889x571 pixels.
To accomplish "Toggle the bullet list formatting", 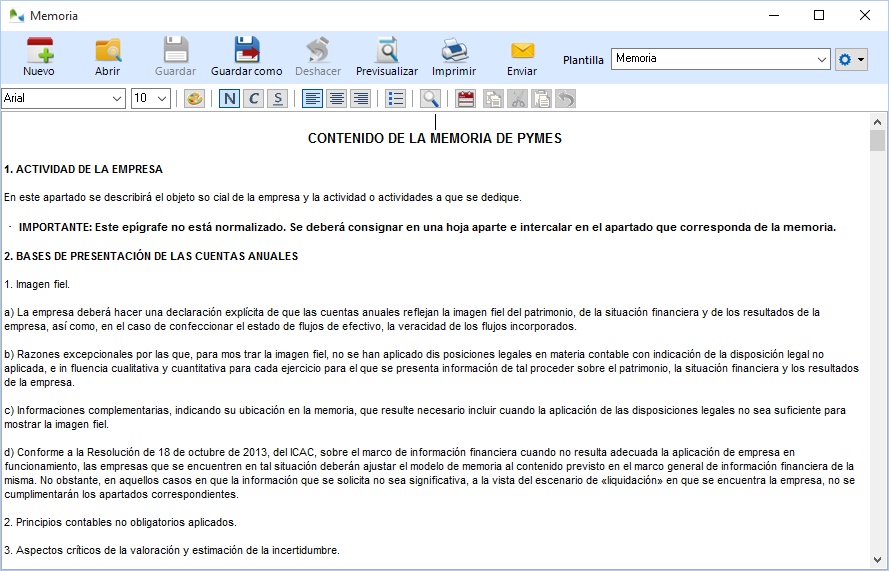I will [395, 99].
